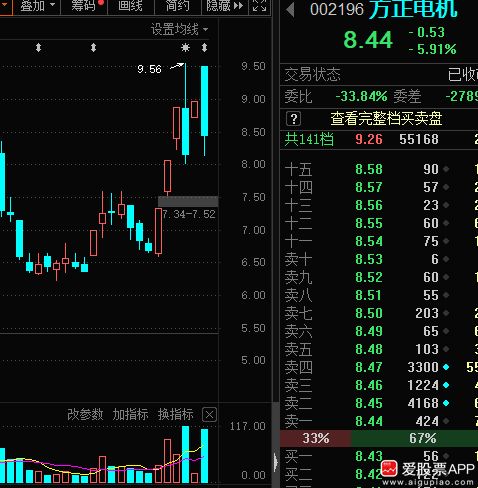Click the fullscreen expand arrows icon
The height and width of the screenshot is (488, 478).
[259, 5]
